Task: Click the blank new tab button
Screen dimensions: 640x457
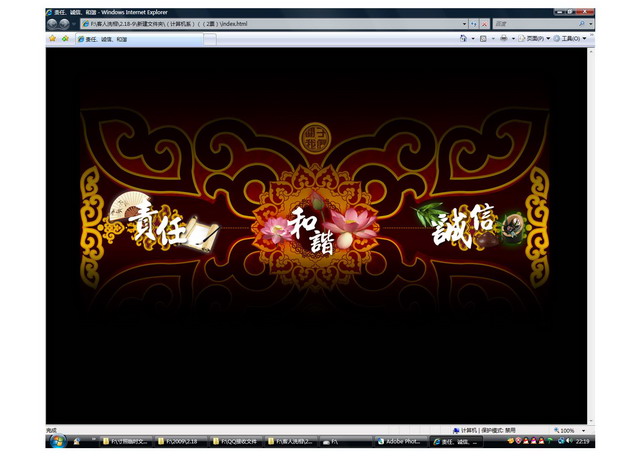Action: pyautogui.click(x=210, y=39)
